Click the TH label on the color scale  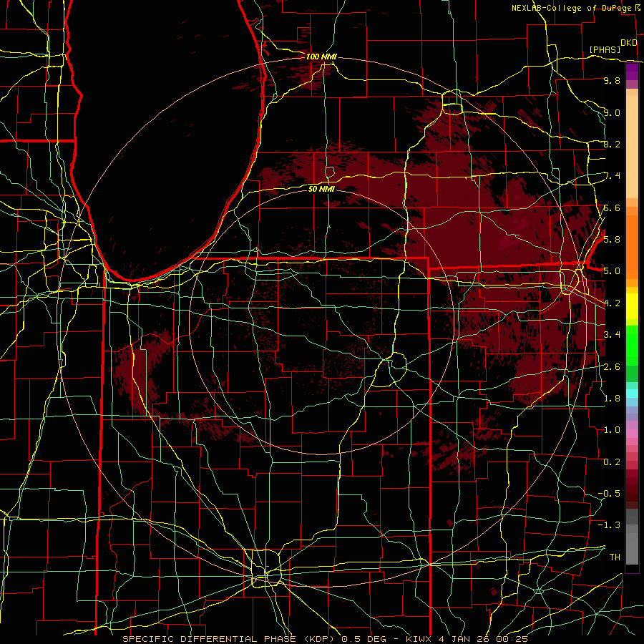pos(615,557)
